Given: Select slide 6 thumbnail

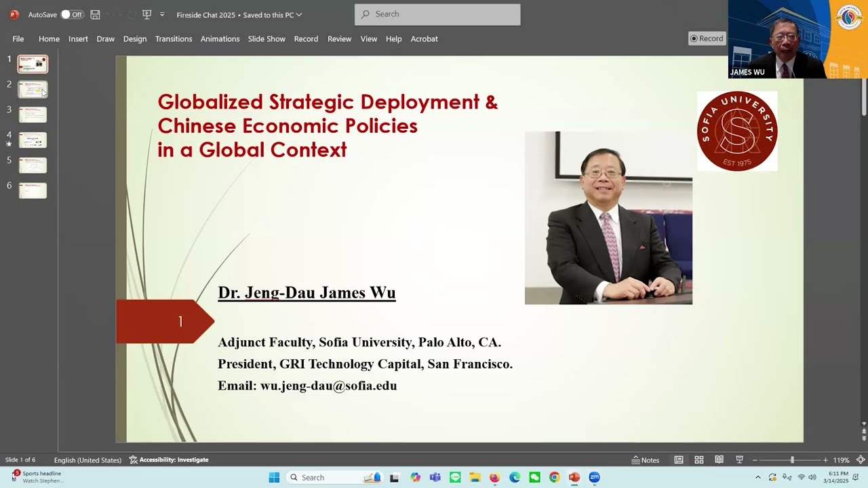Looking at the screenshot, I should 33,190.
